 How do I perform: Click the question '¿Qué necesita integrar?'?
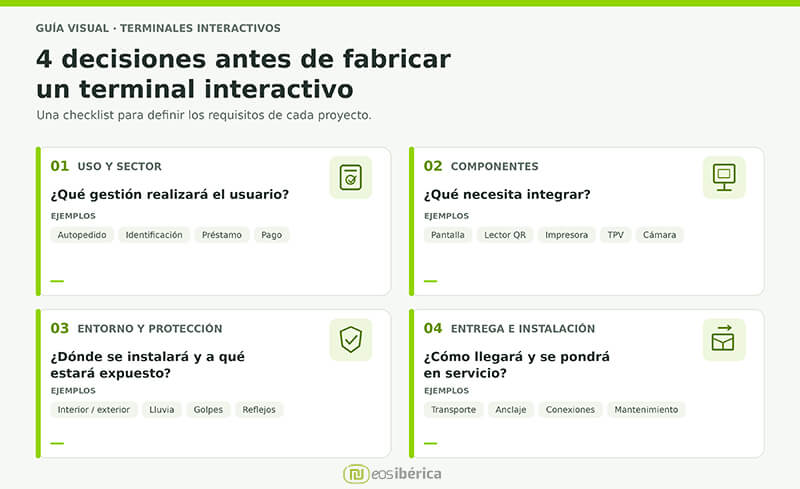[507, 194]
